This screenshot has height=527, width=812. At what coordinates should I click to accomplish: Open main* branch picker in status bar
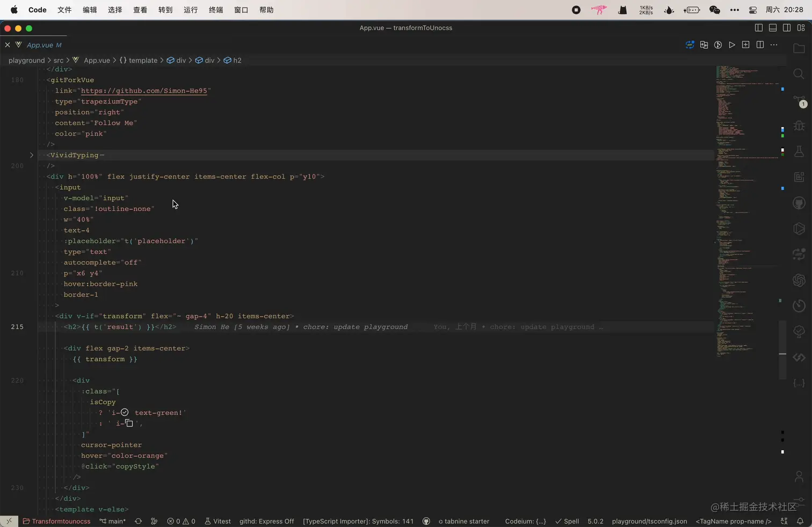(113, 521)
